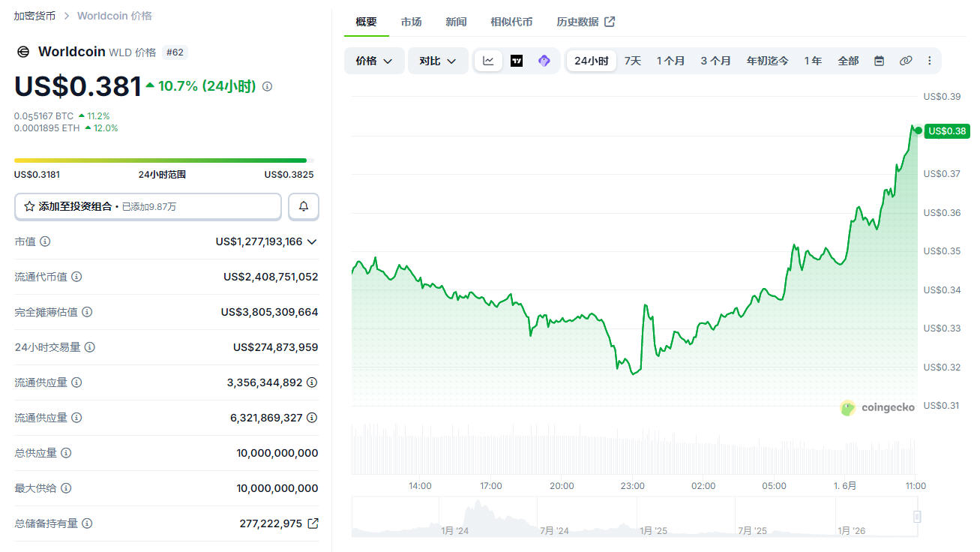The image size is (980, 552).
Task: Click the US$274,873,959 volume value
Action: pyautogui.click(x=275, y=347)
